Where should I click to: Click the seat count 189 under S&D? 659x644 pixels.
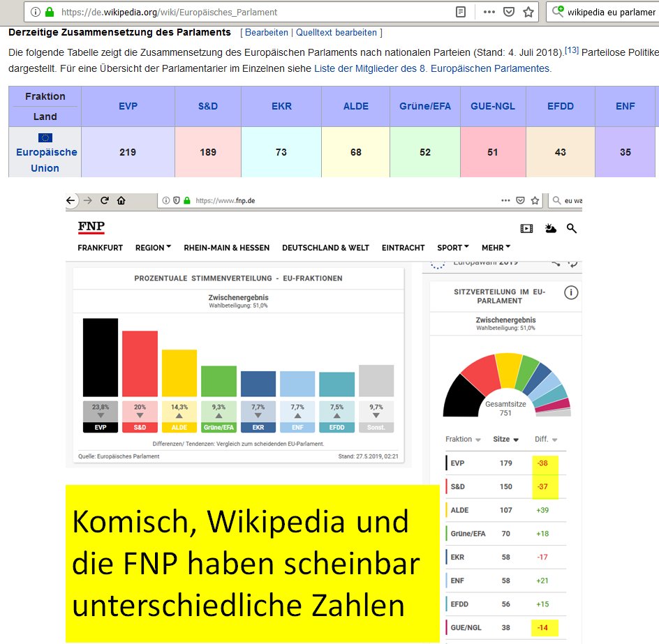pyautogui.click(x=208, y=152)
